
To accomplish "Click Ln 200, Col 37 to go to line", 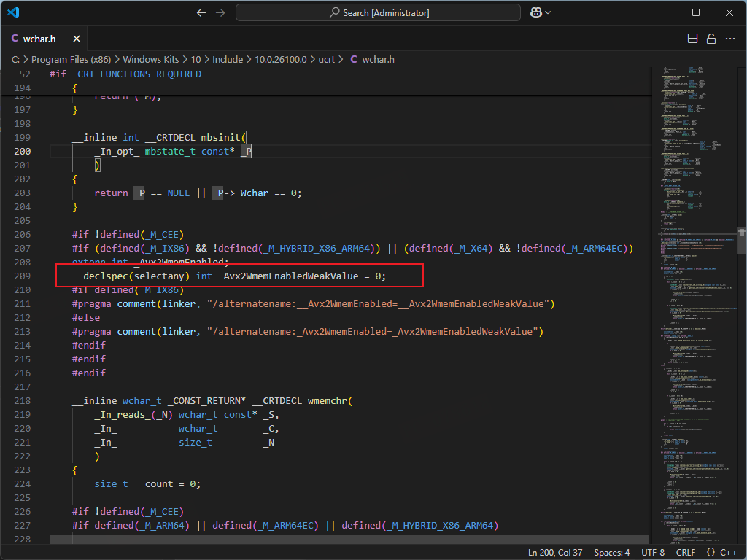I will 554,552.
